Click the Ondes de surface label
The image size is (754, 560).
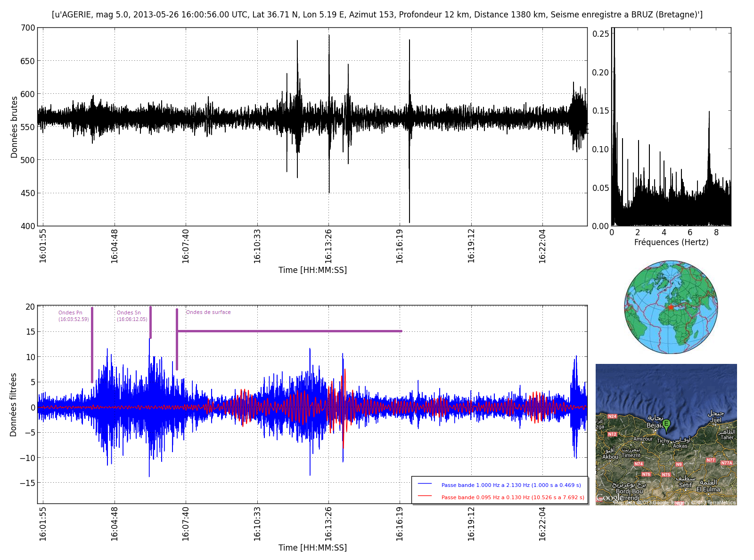click(208, 312)
